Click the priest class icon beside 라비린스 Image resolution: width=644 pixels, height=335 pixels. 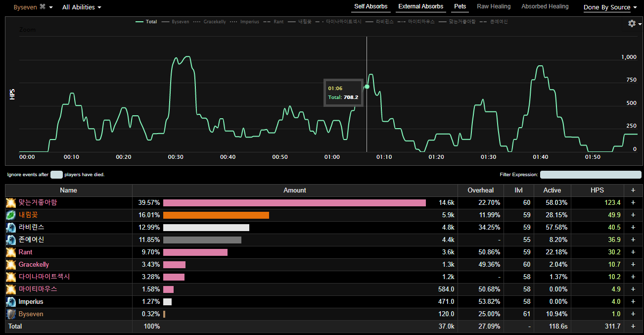pyautogui.click(x=11, y=228)
